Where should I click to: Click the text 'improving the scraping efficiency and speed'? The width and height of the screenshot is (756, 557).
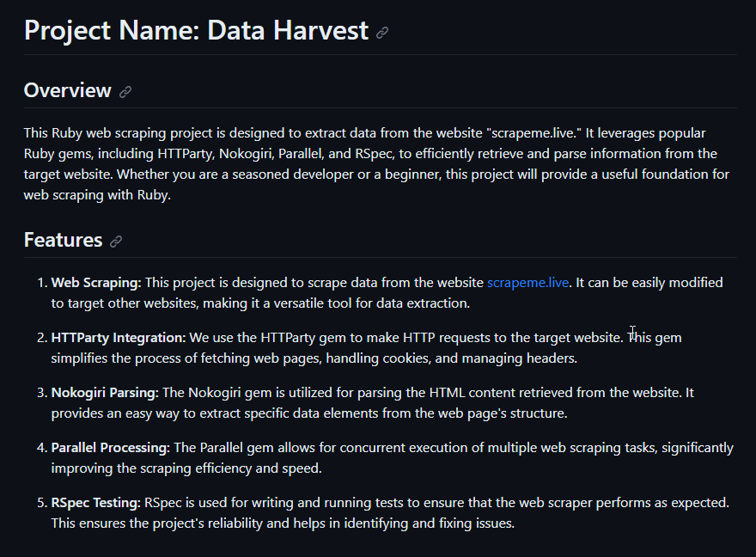tap(186, 468)
